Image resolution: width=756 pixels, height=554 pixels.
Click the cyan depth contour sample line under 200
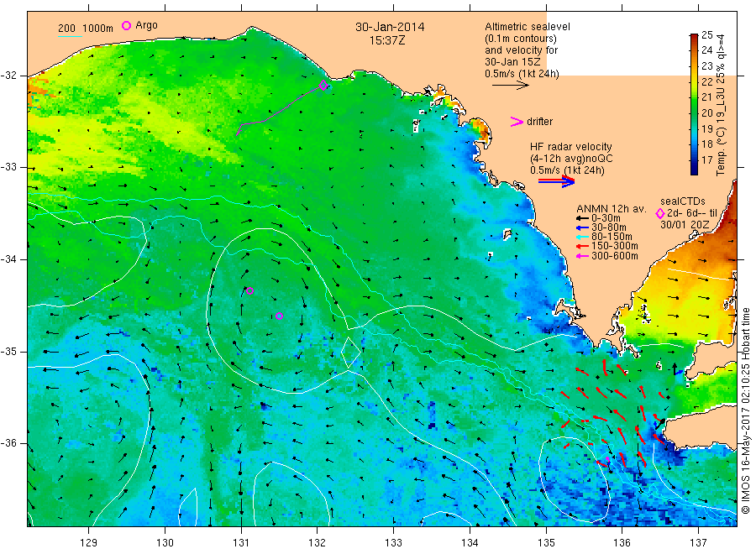(70, 36)
